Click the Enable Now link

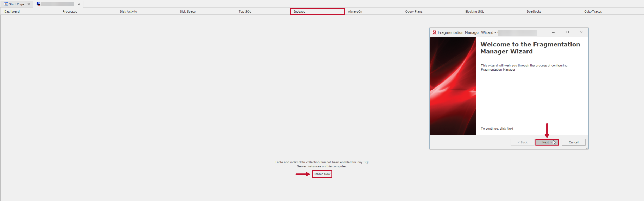322,174
